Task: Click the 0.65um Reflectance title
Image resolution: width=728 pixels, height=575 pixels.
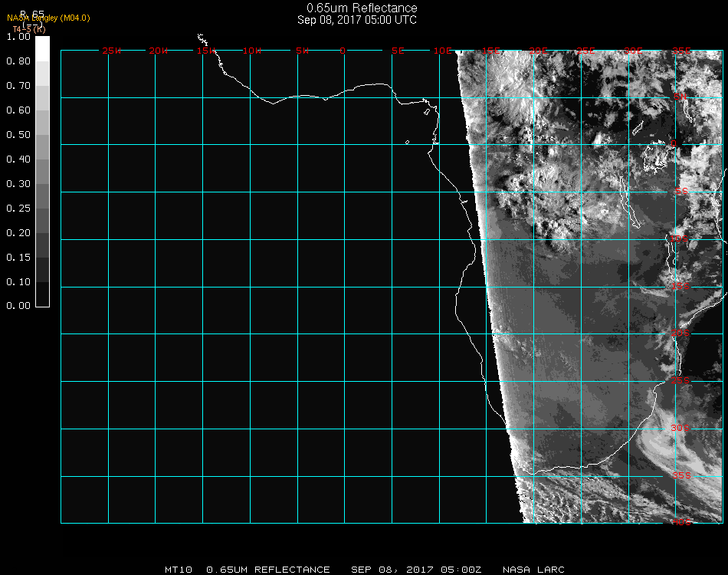Action: 357,8
